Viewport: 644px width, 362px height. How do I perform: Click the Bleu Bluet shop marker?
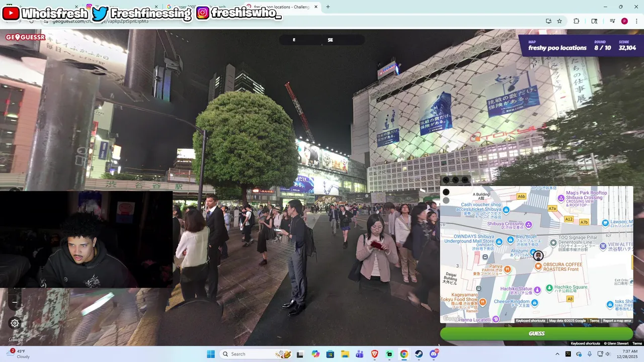tap(511, 240)
